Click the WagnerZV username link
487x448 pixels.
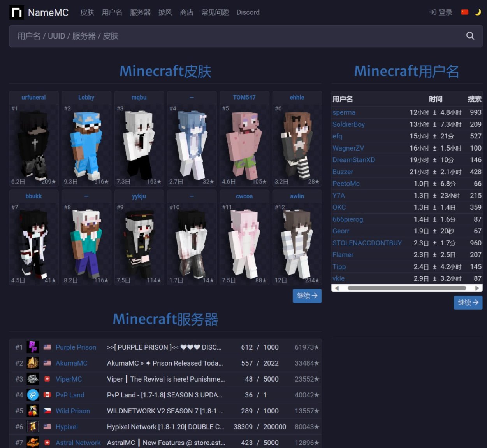(x=348, y=148)
